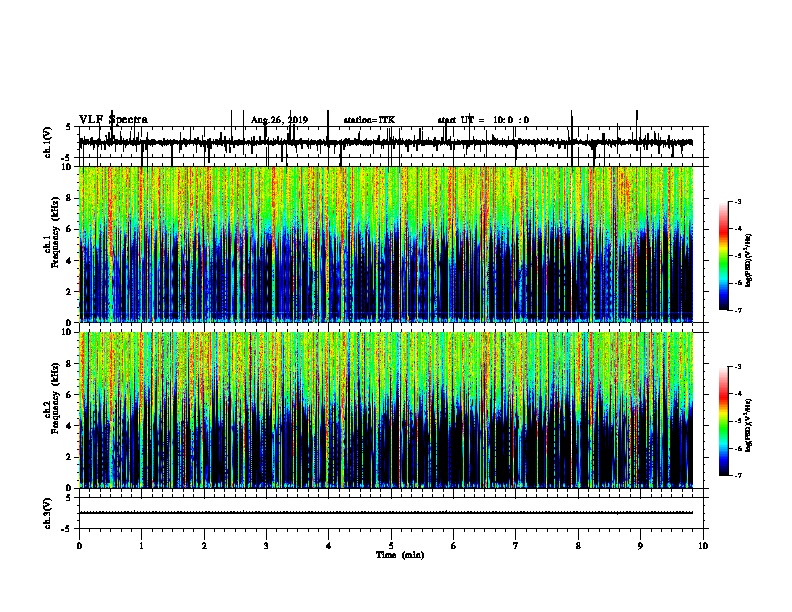Image resolution: width=792 pixels, height=612 pixels.
Task: Select the '2' kHz tick on ch.2 frequency axis
Action: 69,457
